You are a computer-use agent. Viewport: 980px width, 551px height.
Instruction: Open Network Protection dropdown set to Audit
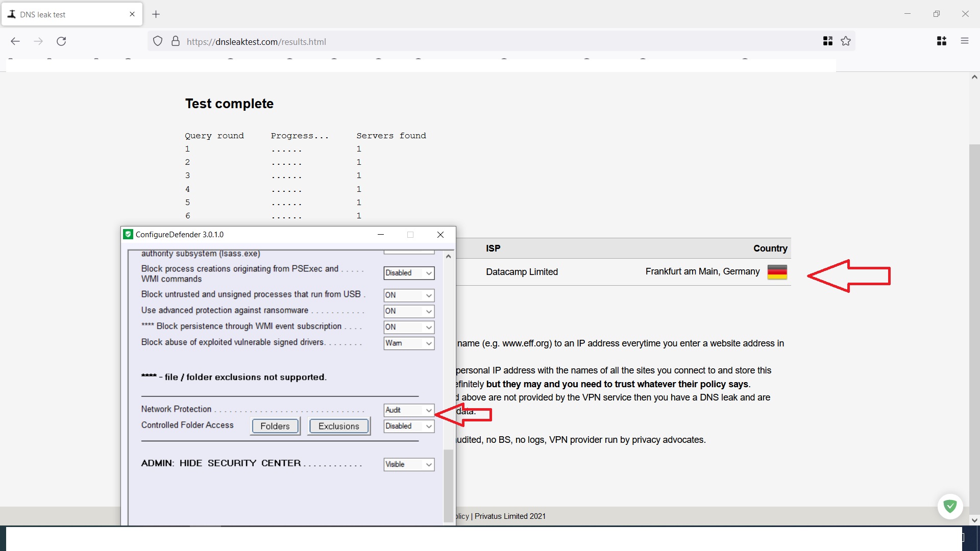(x=409, y=410)
